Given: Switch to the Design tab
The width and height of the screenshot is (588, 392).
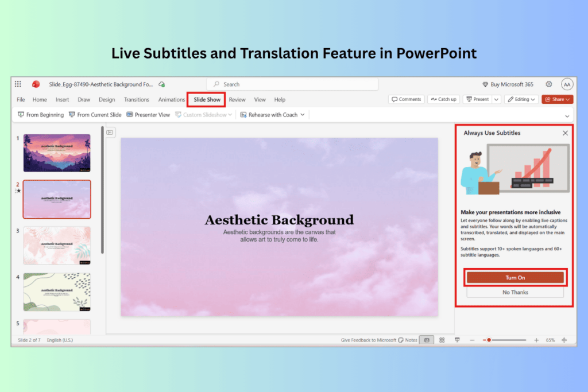Looking at the screenshot, I should 107,99.
